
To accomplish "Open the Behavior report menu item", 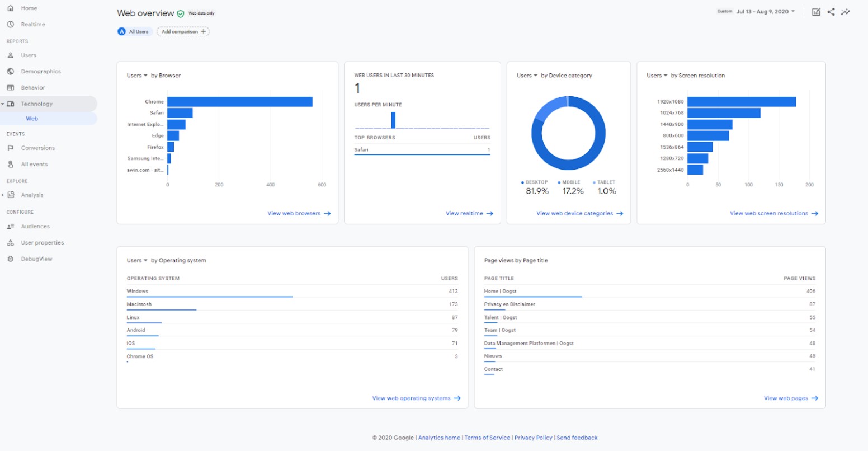I will pos(33,88).
